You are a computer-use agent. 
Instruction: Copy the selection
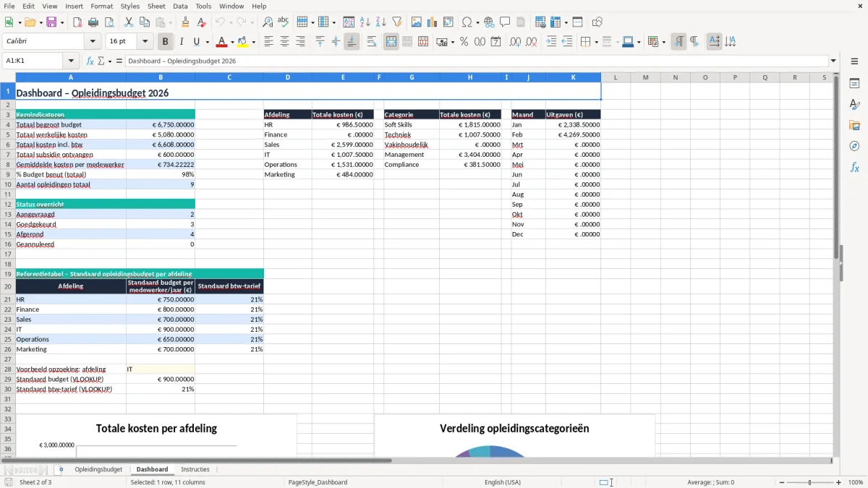click(145, 22)
